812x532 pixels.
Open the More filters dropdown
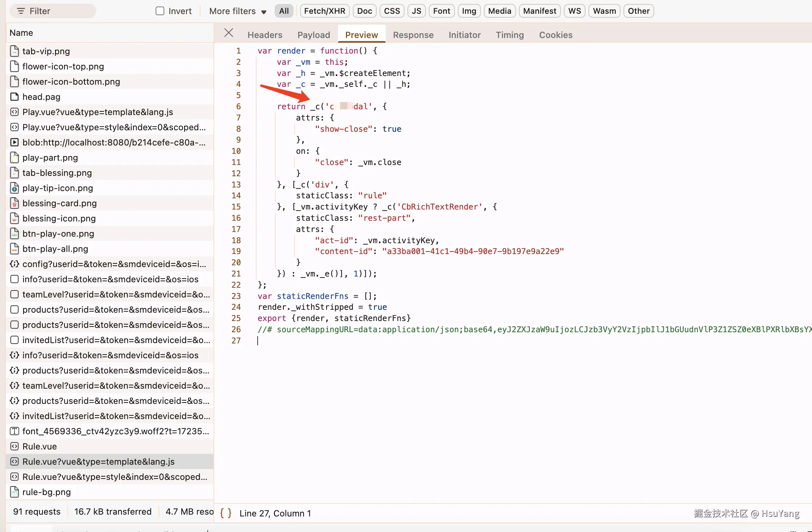237,11
